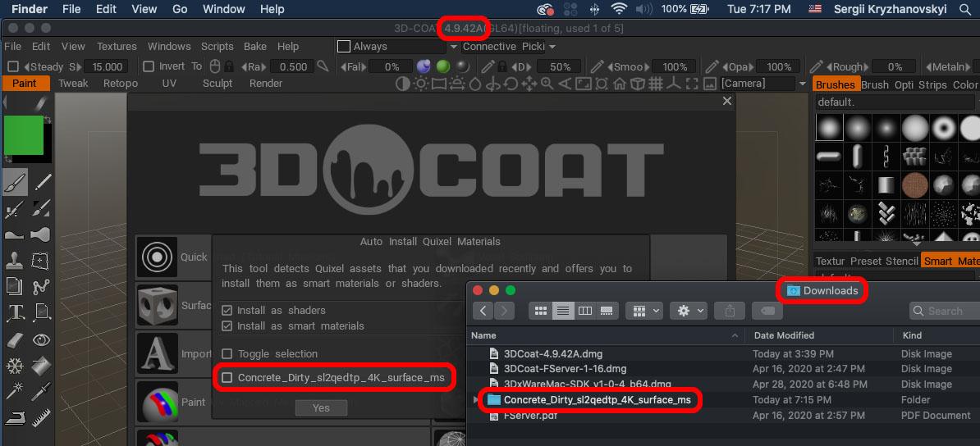Check the Concrete_Dirty_sl2qedtp_4K_surface_ms checkbox
The height and width of the screenshot is (446, 980).
coord(227,377)
